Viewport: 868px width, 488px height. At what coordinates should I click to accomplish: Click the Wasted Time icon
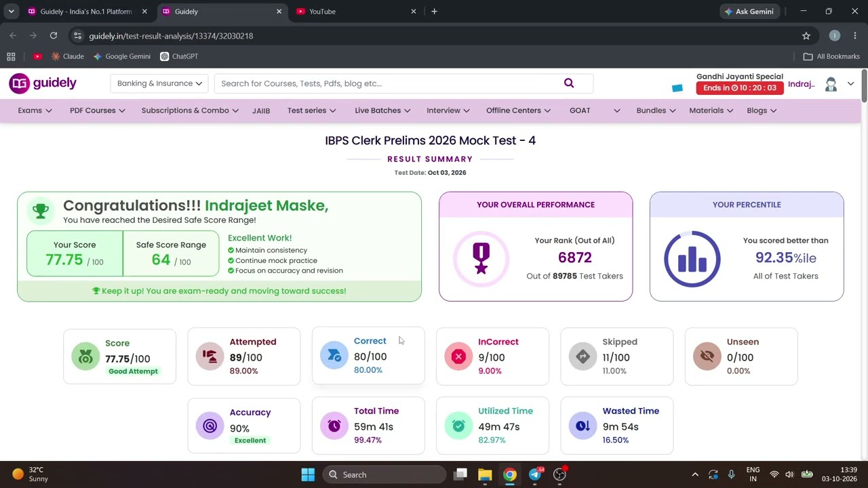pos(583,426)
